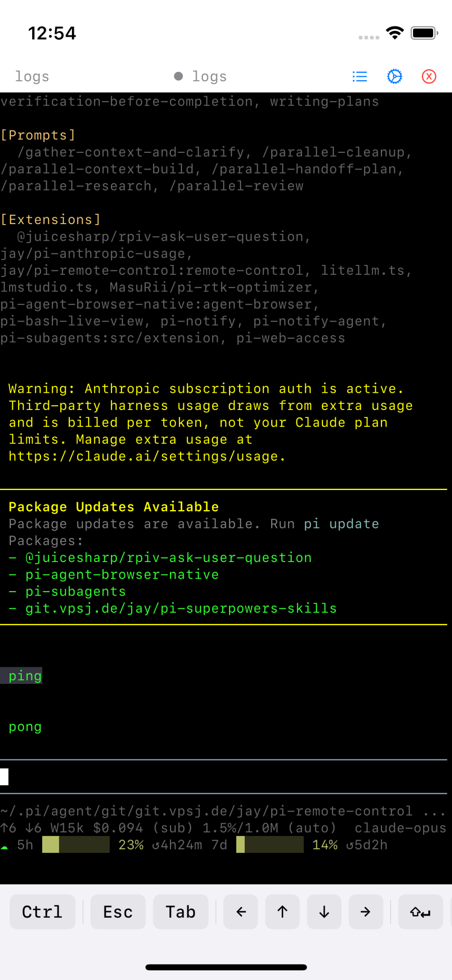Tap the left arrow key
This screenshot has height=980, width=452.
click(241, 912)
